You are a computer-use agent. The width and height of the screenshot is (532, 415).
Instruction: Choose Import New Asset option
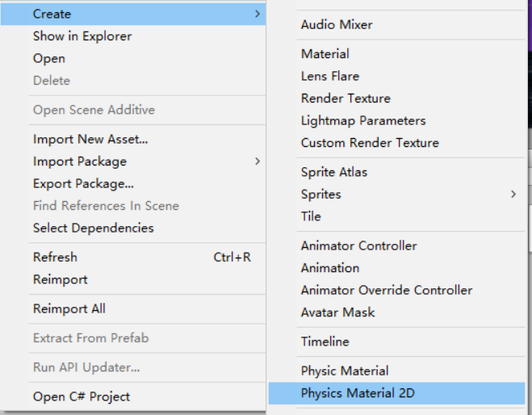pyautogui.click(x=90, y=140)
